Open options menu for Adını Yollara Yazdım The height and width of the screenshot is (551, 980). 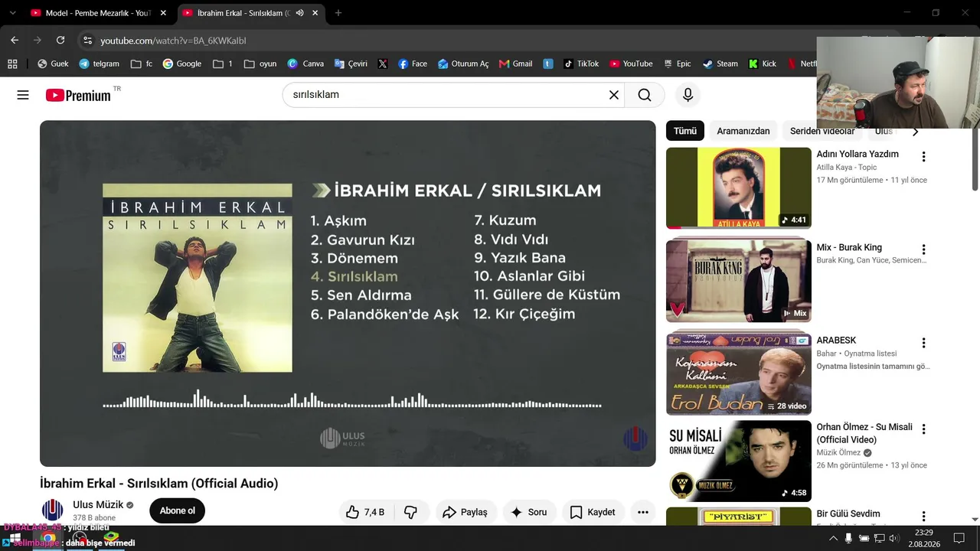coord(923,157)
